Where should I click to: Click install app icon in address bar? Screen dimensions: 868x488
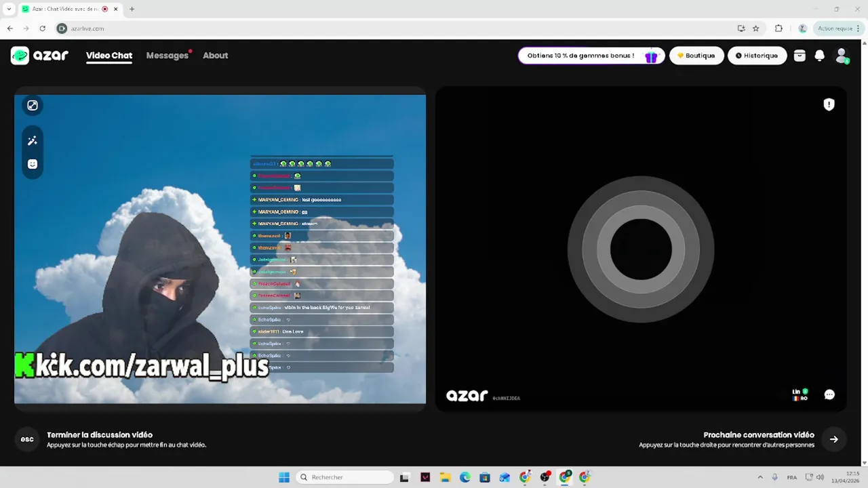741,28
